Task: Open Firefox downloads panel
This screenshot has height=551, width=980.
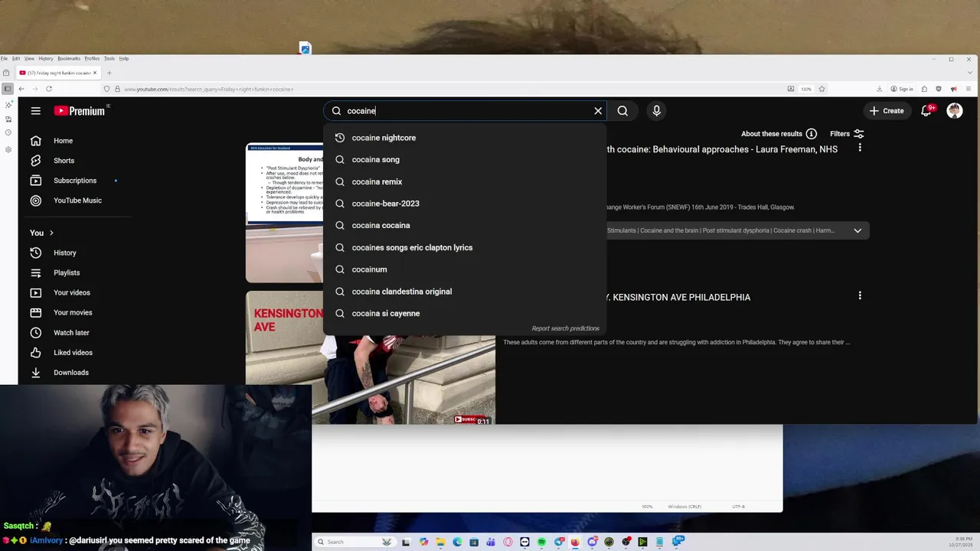Action: pos(880,89)
